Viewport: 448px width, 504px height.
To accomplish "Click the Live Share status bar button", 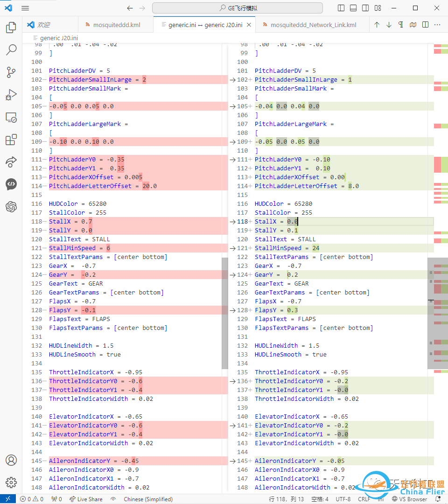I will [86, 499].
